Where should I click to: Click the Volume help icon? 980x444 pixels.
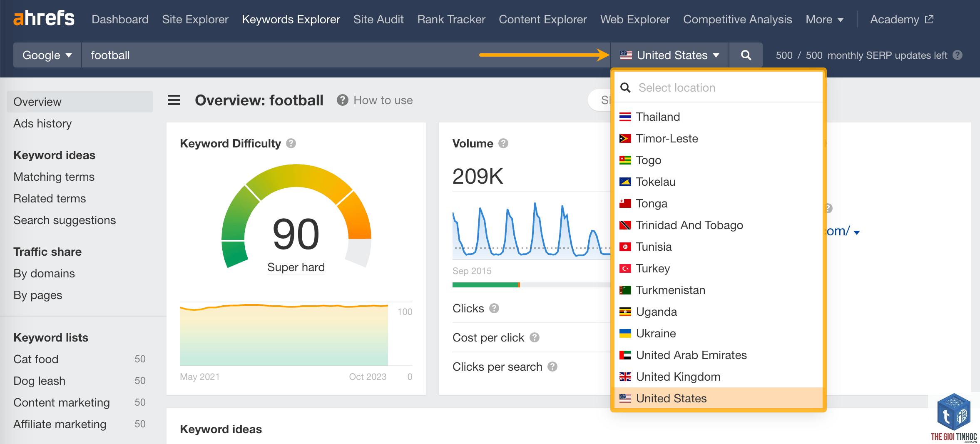[503, 143]
